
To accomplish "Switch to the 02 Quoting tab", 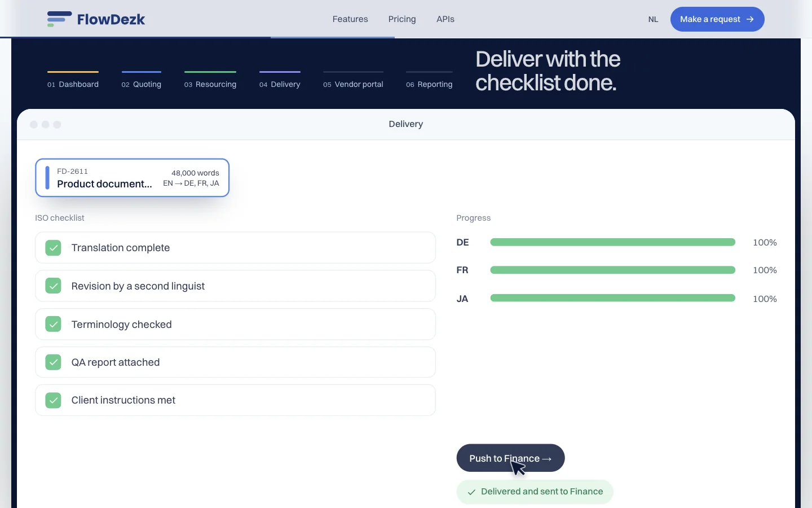I will [142, 80].
